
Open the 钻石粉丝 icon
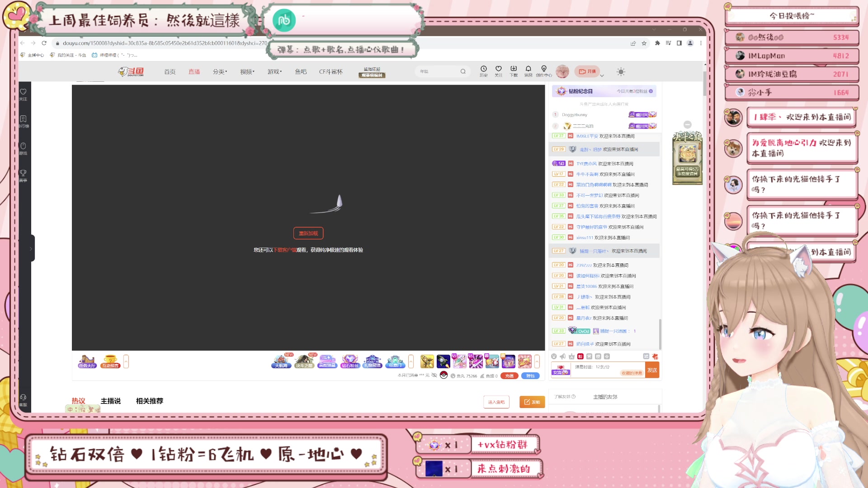click(x=350, y=361)
